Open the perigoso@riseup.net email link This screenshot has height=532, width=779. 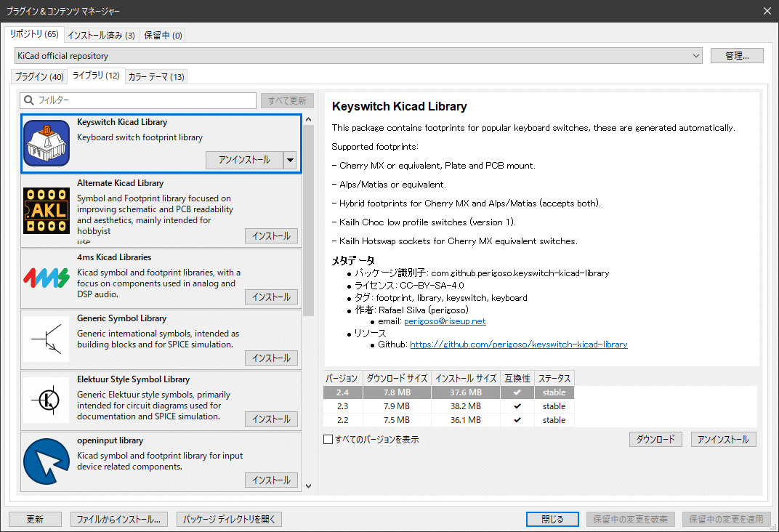445,321
